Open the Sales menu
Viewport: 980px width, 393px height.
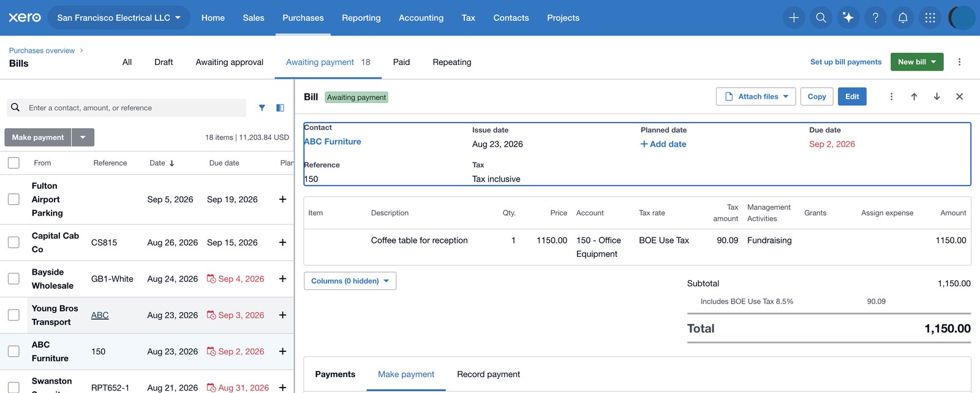click(254, 18)
